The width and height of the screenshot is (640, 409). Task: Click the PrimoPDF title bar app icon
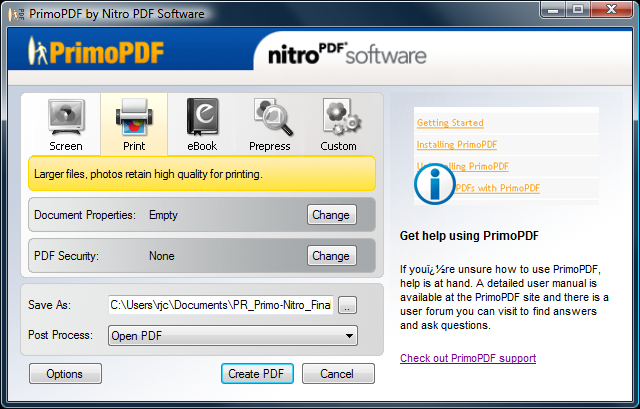pyautogui.click(x=16, y=14)
